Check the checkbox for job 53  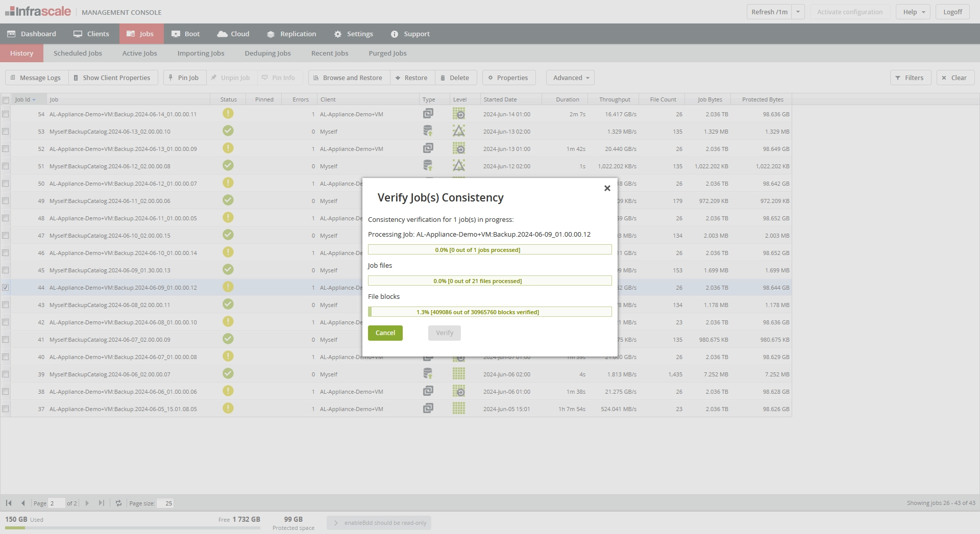click(x=6, y=132)
